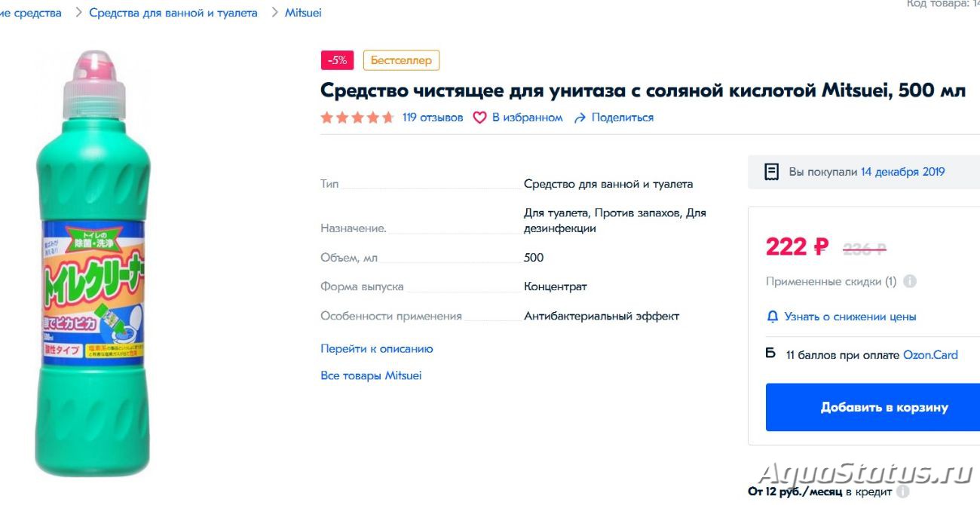Click the Бестселлер badge
This screenshot has width=980, height=505.
click(x=401, y=60)
